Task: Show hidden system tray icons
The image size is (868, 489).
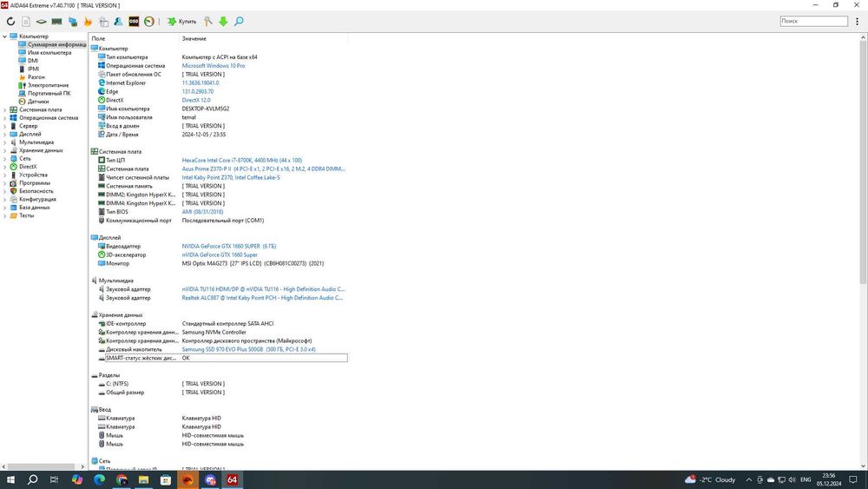Action: pos(749,479)
